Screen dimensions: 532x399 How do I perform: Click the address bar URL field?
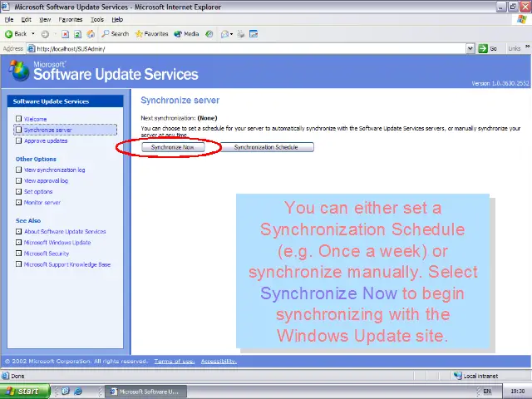[247, 49]
